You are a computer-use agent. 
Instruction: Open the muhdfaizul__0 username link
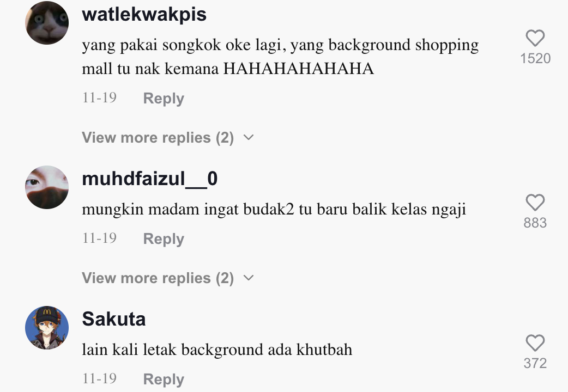(x=149, y=179)
